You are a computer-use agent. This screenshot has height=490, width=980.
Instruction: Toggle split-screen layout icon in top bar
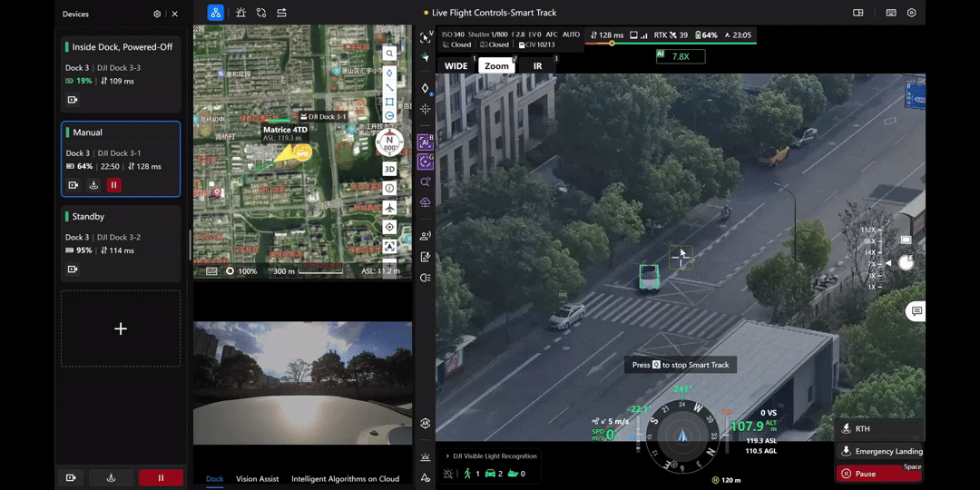858,13
